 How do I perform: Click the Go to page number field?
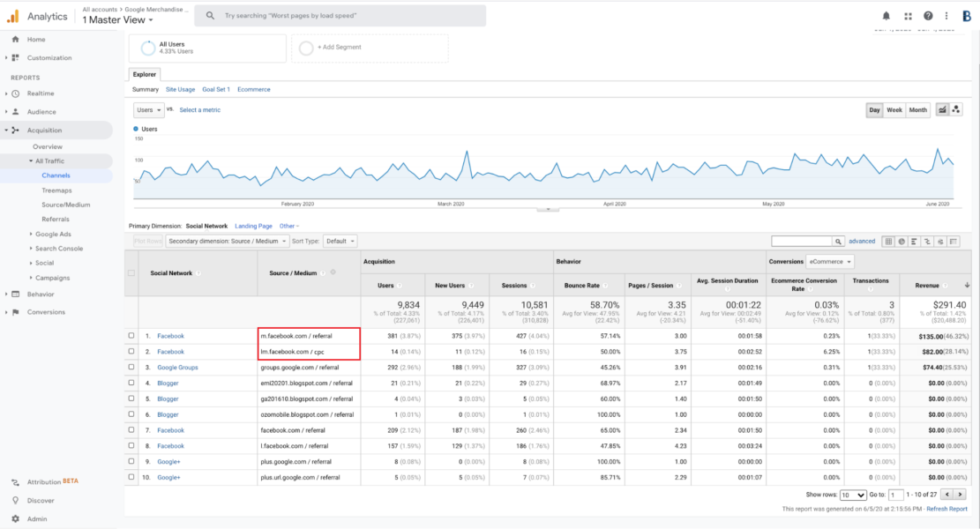click(x=895, y=495)
